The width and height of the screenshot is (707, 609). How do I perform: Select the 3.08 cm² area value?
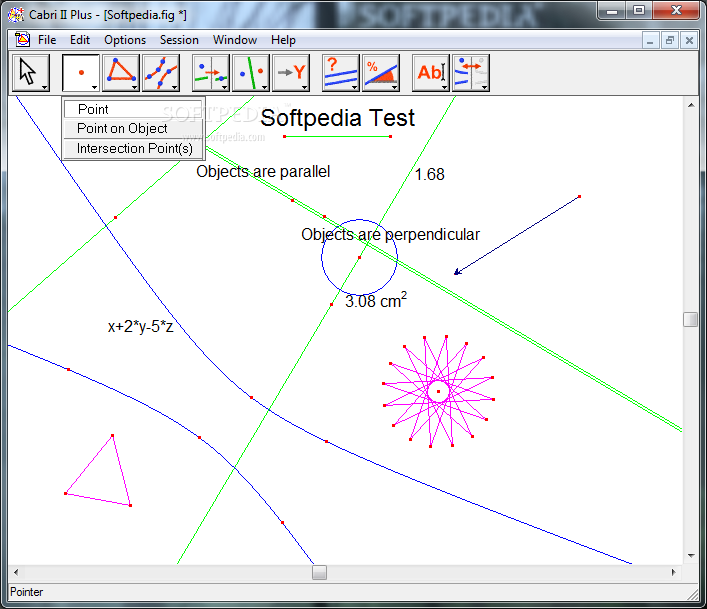tap(376, 300)
